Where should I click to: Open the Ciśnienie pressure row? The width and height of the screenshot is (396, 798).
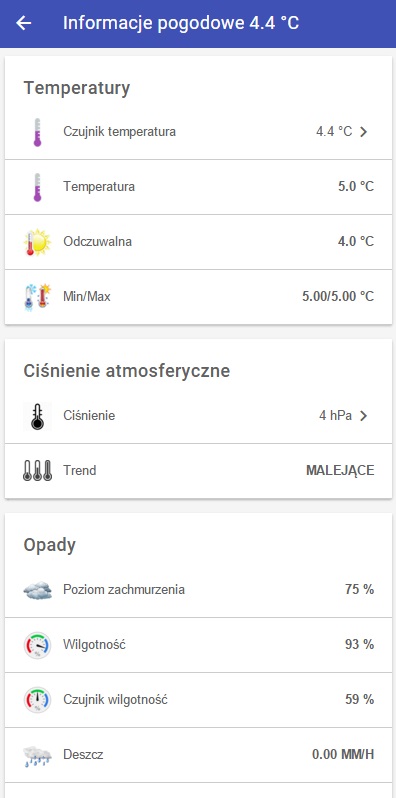click(x=199, y=416)
